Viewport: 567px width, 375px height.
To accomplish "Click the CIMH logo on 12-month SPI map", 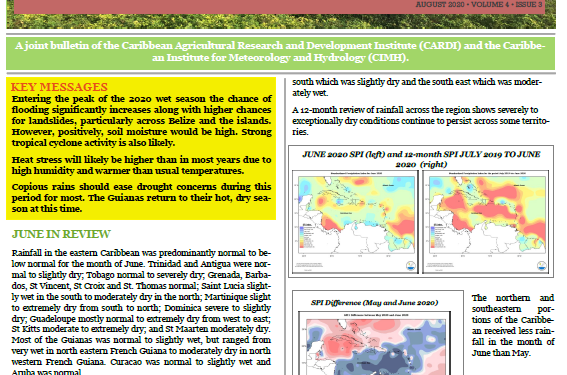I will tap(541, 265).
